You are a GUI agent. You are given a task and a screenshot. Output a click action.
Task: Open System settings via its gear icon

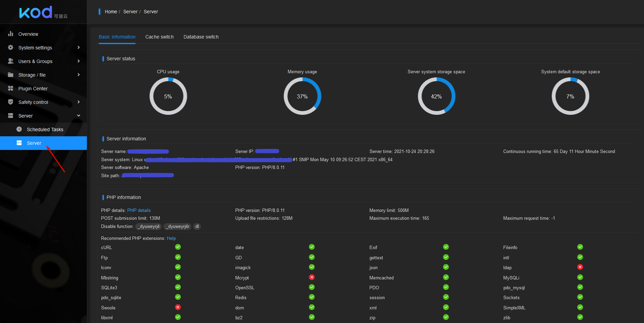(11, 47)
